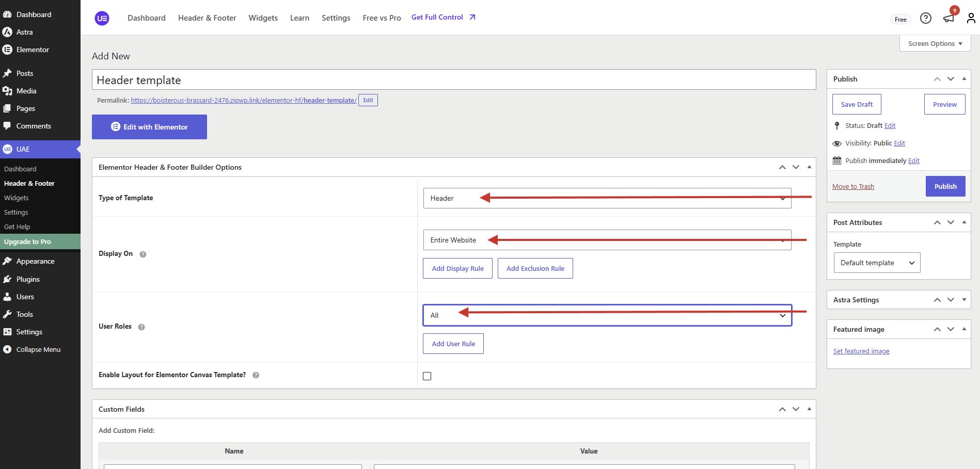Move Publish panel up
Image resolution: width=980 pixels, height=469 pixels.
[937, 79]
